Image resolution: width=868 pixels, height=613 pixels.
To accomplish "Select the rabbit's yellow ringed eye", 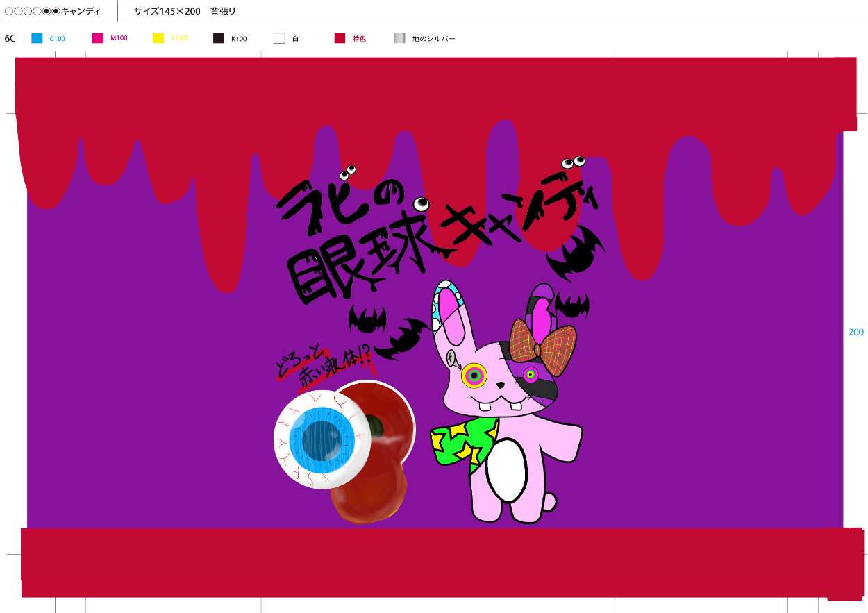I will click(x=474, y=376).
